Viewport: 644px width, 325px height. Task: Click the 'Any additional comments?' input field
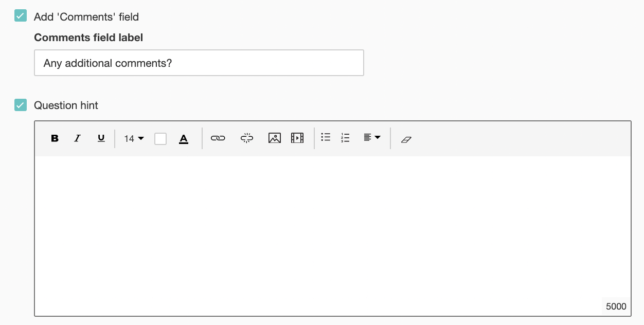pos(199,63)
